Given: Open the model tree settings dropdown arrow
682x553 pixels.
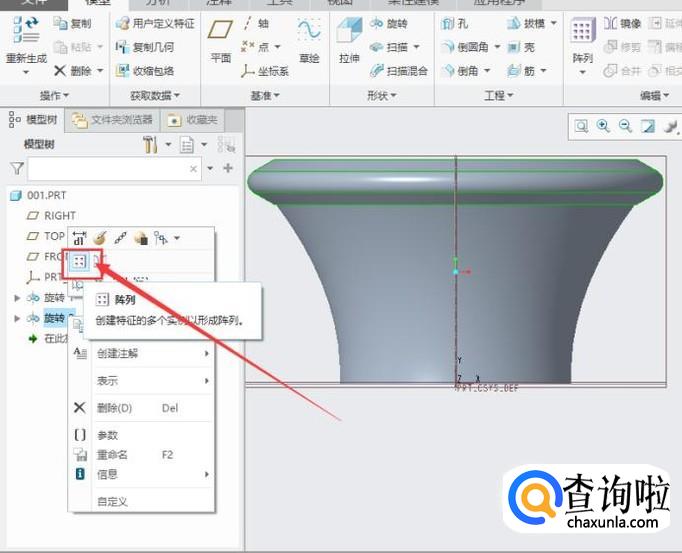Looking at the screenshot, I should [x=168, y=146].
